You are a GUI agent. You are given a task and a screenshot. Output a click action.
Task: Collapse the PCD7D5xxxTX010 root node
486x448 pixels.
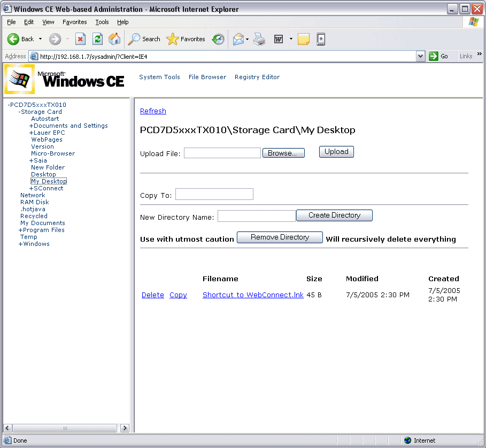coord(9,105)
